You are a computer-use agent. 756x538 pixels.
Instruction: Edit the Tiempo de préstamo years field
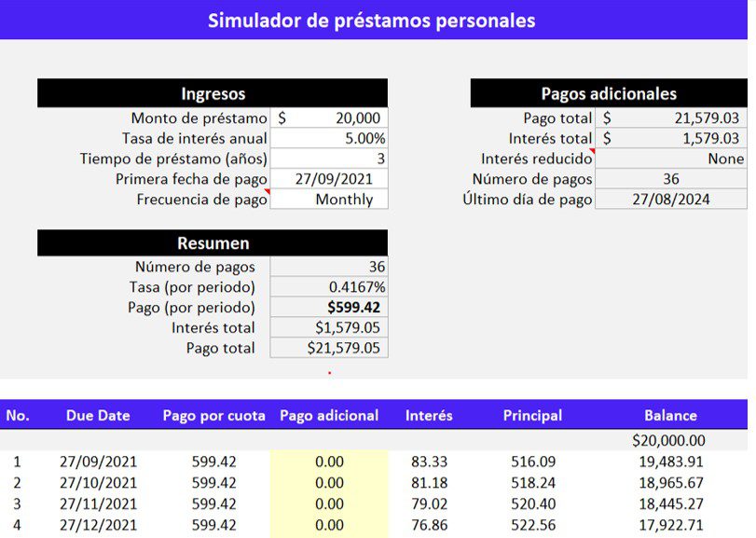click(x=331, y=158)
